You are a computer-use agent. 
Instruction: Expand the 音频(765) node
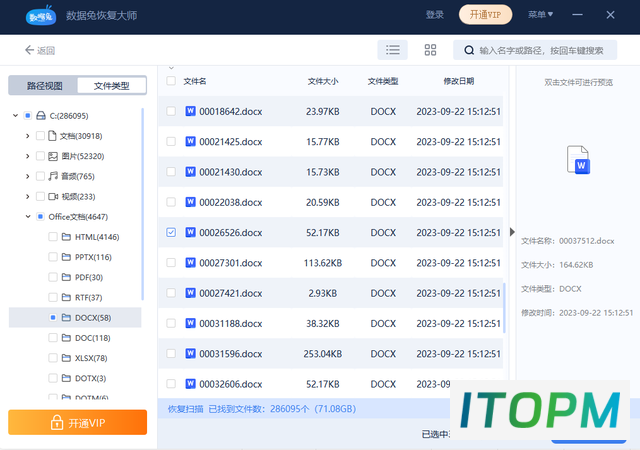[27, 176]
